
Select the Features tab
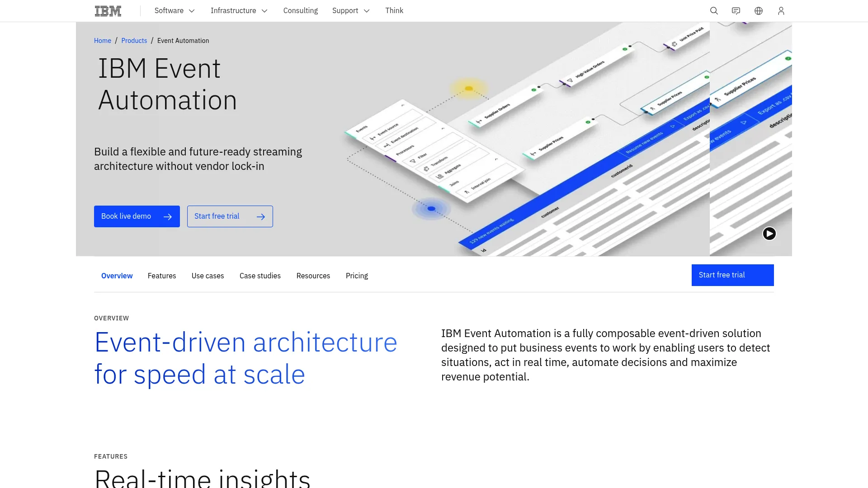point(162,276)
